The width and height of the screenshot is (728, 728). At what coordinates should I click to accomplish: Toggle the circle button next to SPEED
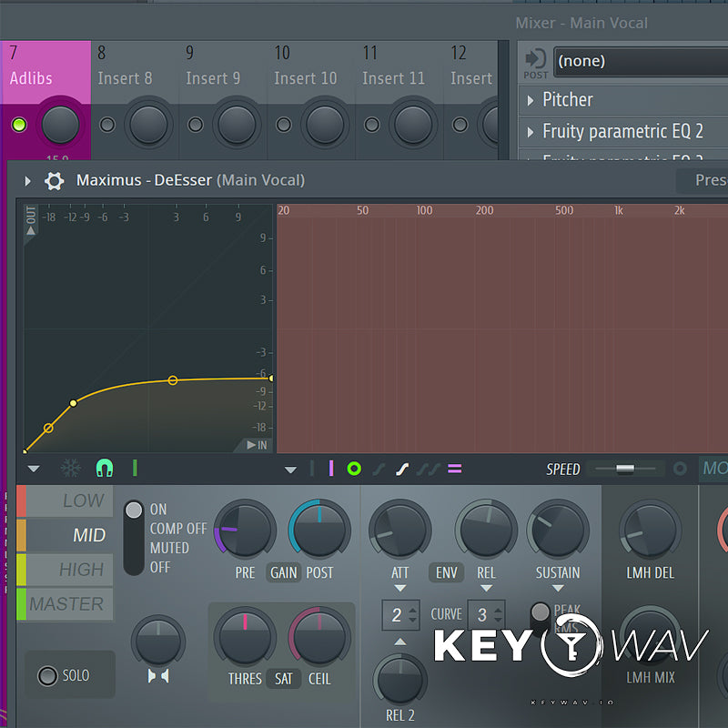click(680, 469)
